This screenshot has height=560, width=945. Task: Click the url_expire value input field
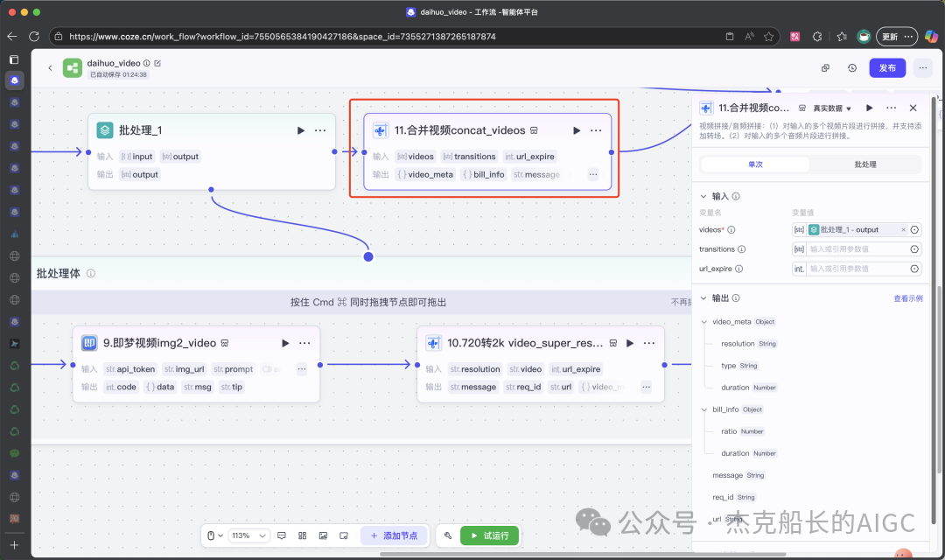point(857,269)
